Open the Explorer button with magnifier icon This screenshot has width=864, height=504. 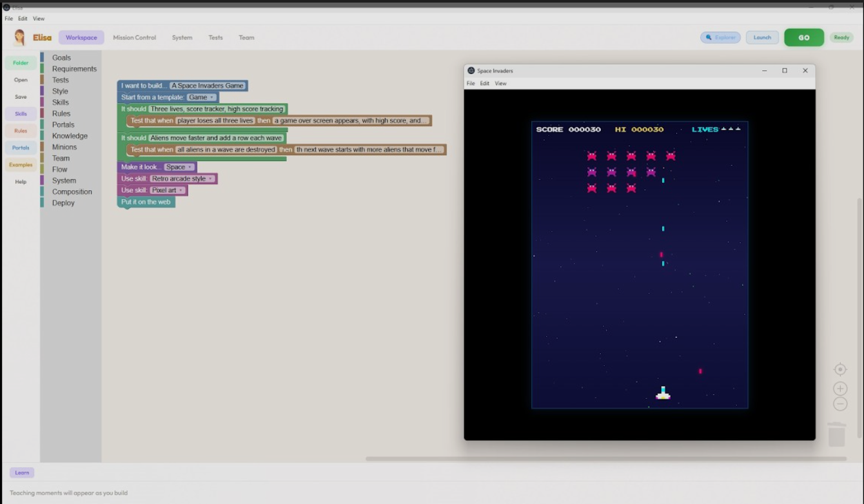coord(720,37)
